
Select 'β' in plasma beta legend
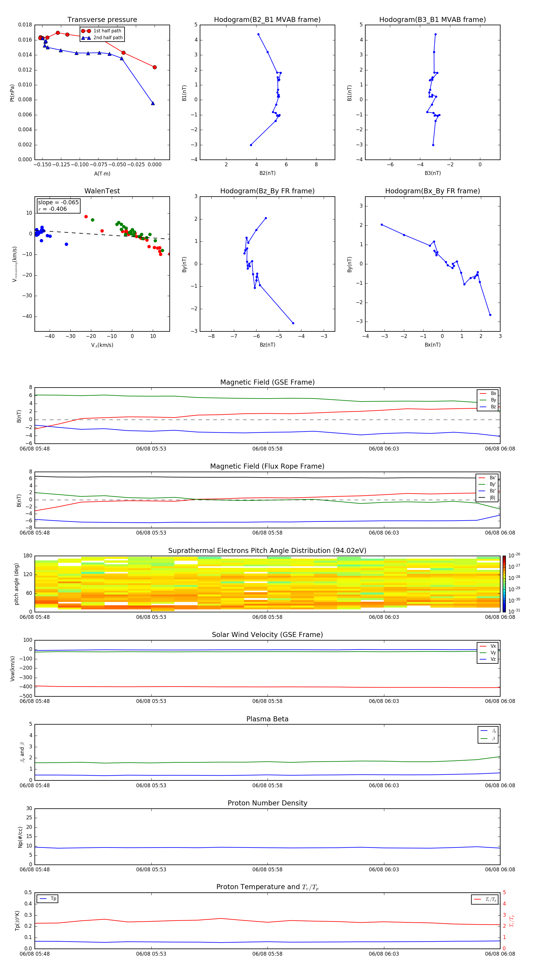click(488, 739)
